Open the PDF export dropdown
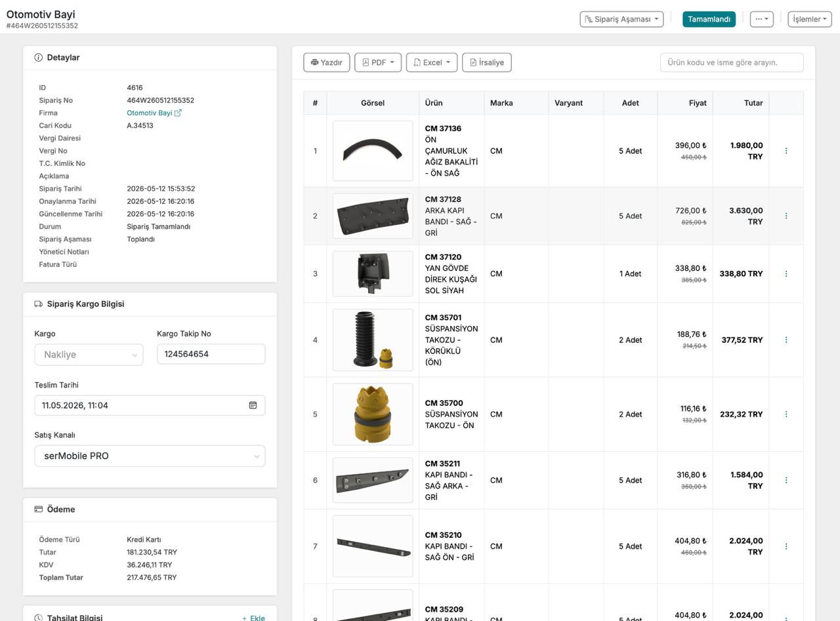Image resolution: width=840 pixels, height=621 pixels. pyautogui.click(x=378, y=62)
